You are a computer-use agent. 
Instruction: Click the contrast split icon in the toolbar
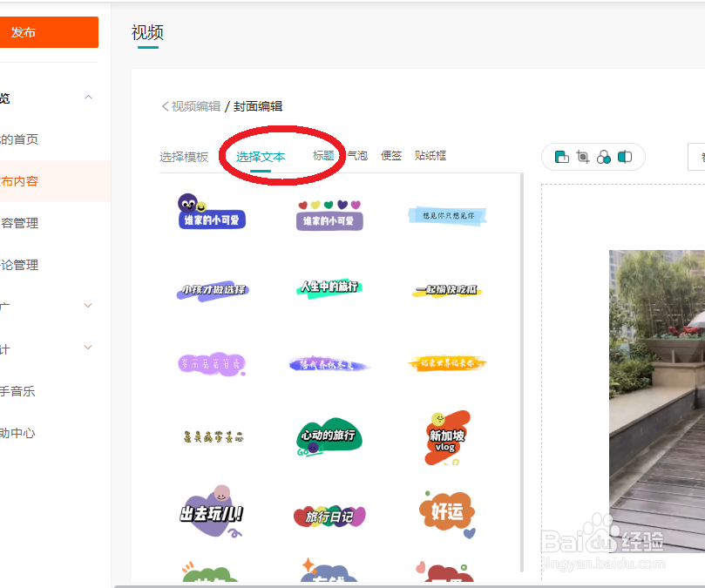coord(624,157)
